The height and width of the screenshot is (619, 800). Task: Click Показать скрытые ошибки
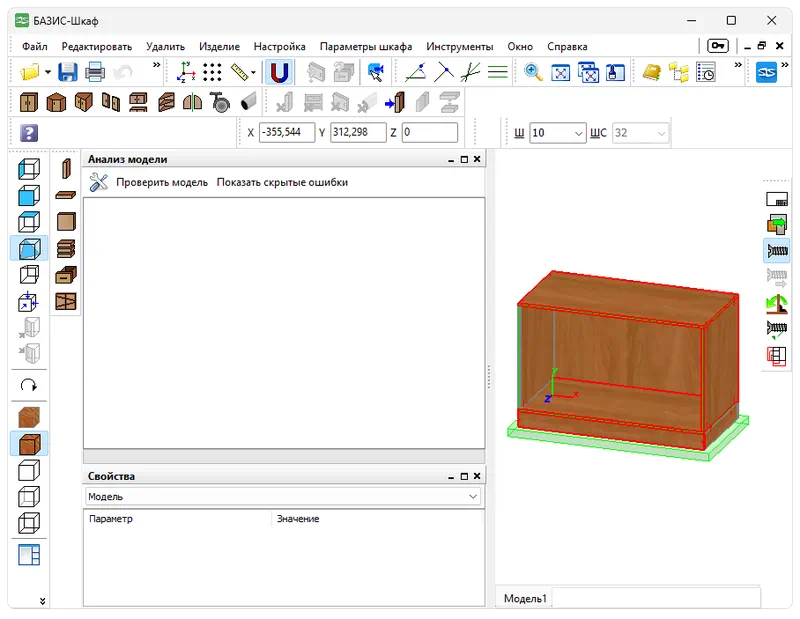coord(282,182)
